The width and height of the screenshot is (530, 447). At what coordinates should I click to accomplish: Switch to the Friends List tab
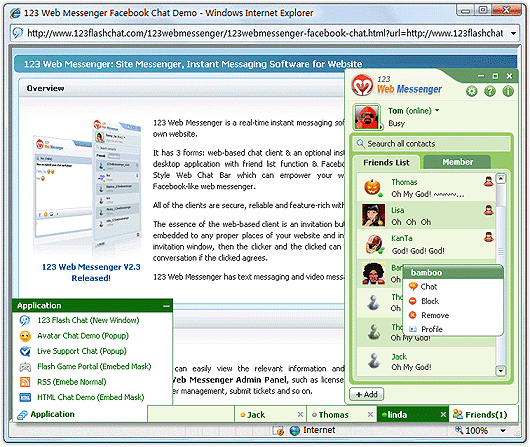pos(386,163)
